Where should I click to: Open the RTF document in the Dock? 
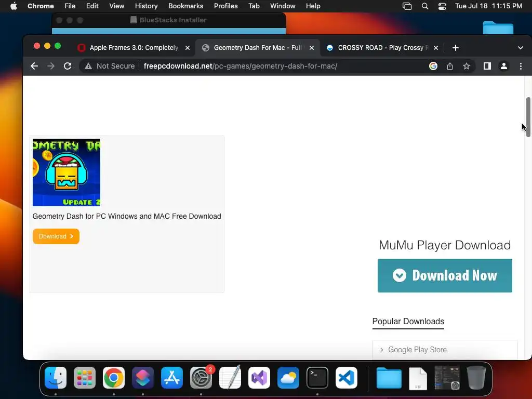[x=418, y=378]
